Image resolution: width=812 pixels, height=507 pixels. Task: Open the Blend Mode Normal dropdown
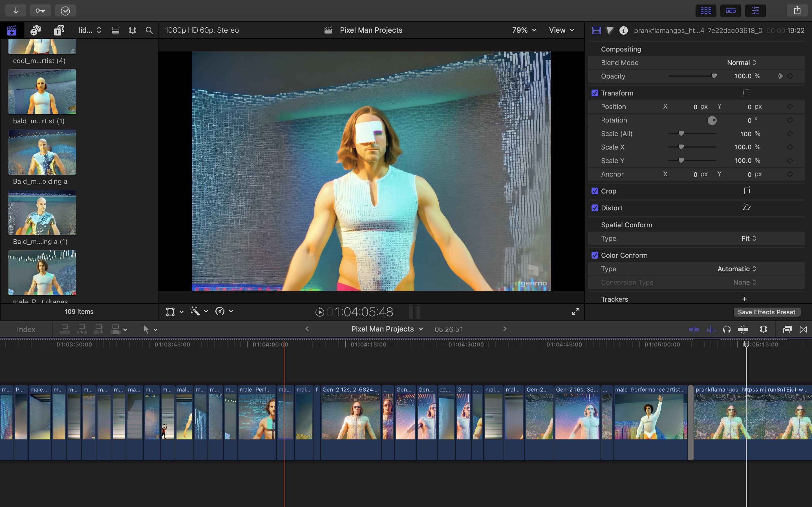click(742, 63)
